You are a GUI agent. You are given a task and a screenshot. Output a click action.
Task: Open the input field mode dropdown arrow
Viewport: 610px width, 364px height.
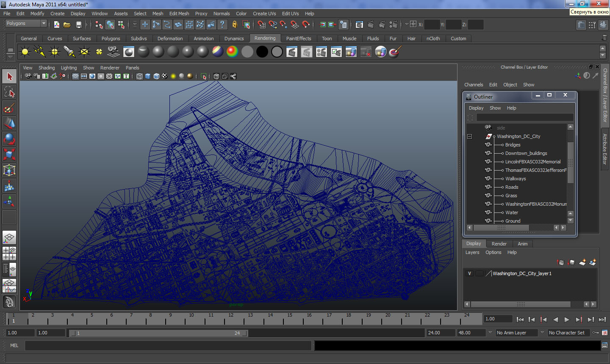[x=406, y=25]
